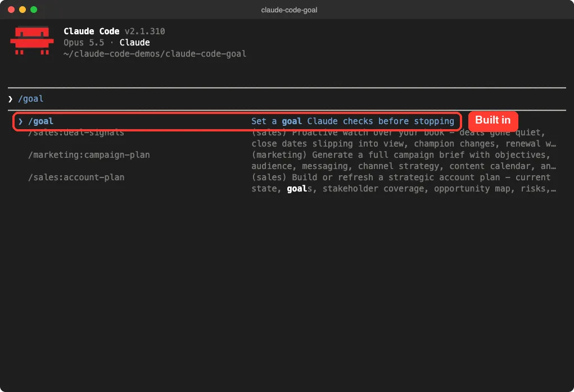
Task: Click the description '(sales) Build or refresh a strategic account plan'
Action: pos(404,183)
